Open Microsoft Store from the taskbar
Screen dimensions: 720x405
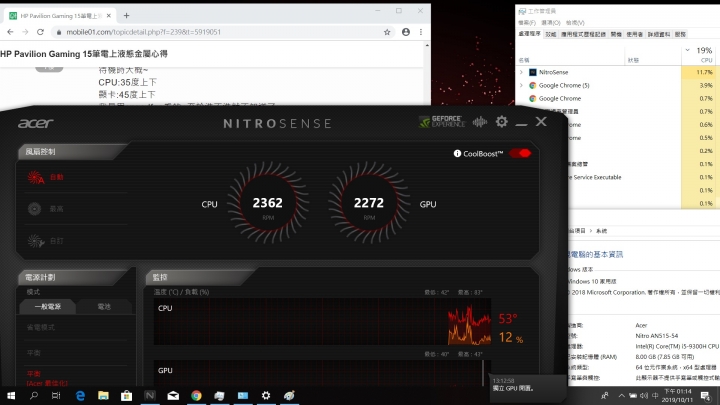[x=126, y=395]
